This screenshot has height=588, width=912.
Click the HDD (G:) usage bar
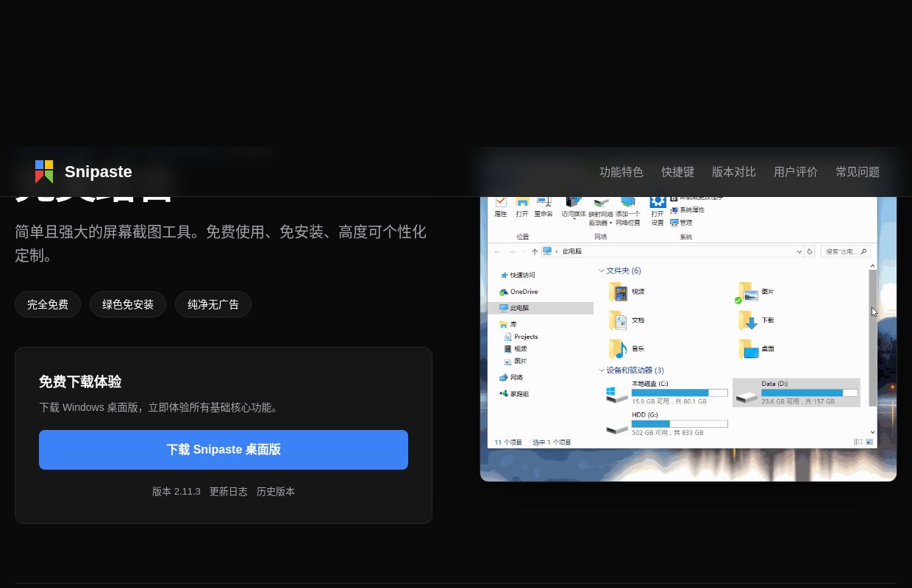680,424
